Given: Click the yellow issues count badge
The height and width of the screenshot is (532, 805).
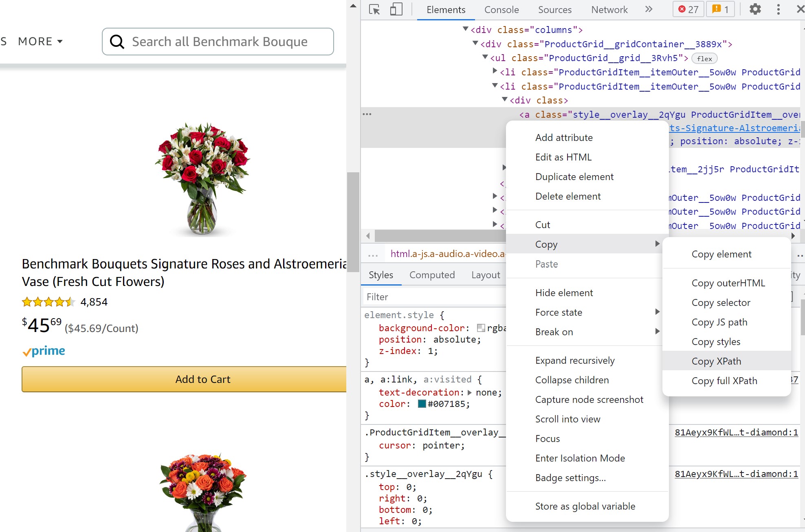Looking at the screenshot, I should click(720, 9).
